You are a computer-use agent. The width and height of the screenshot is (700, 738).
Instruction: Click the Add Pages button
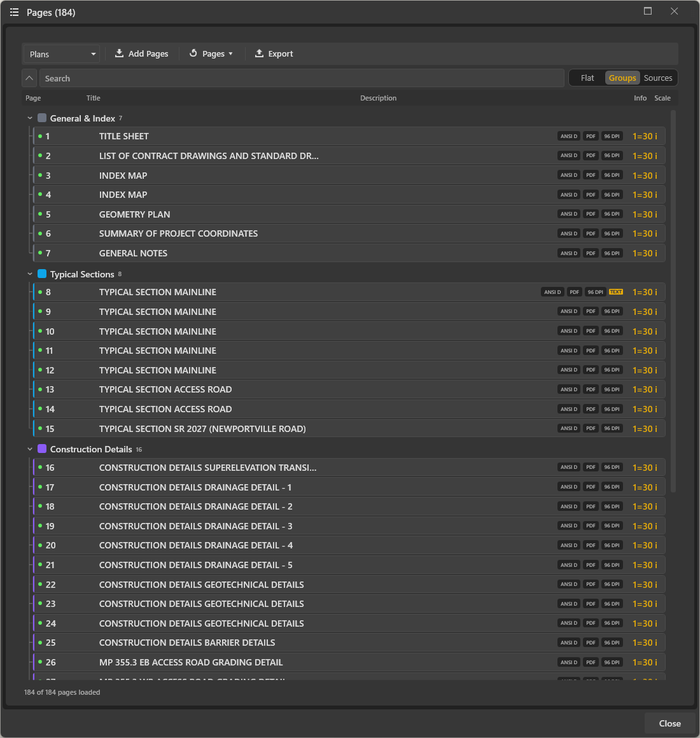[x=142, y=53]
